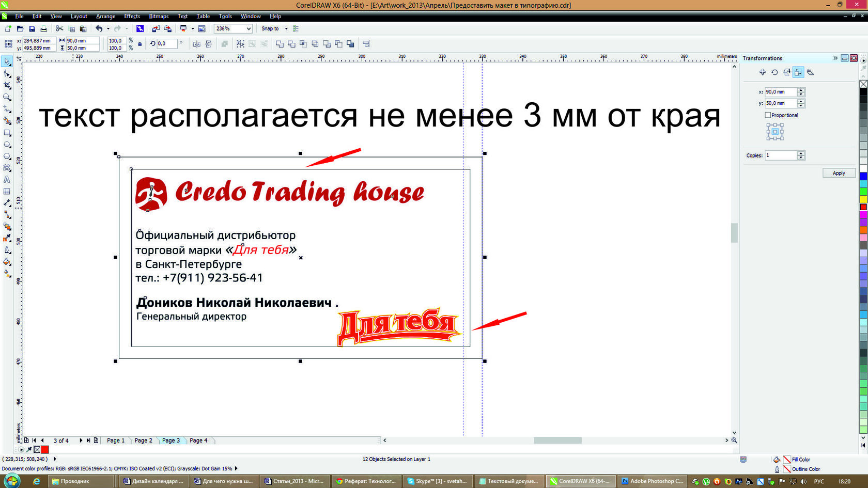
Task: Open Skype from the taskbar
Action: 437,481
